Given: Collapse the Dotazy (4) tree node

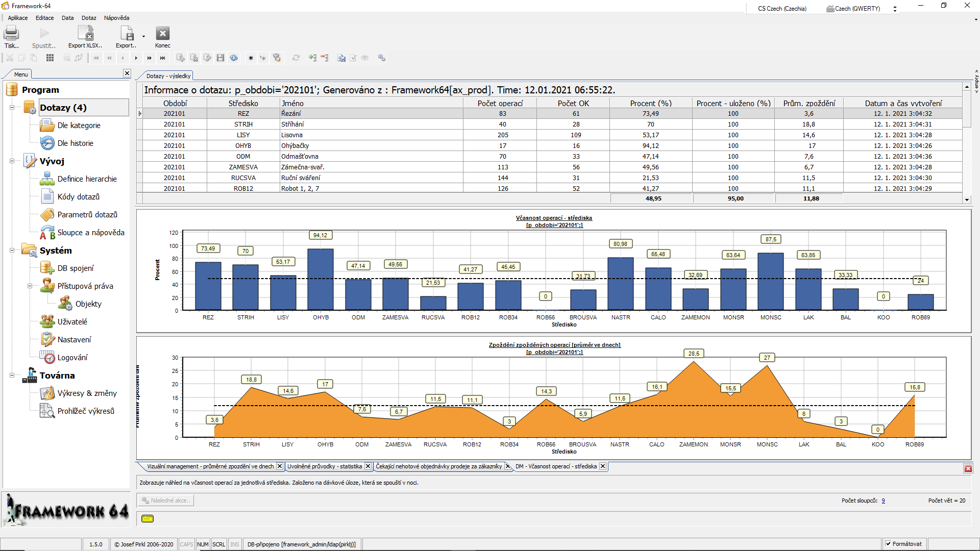Looking at the screenshot, I should (x=12, y=108).
